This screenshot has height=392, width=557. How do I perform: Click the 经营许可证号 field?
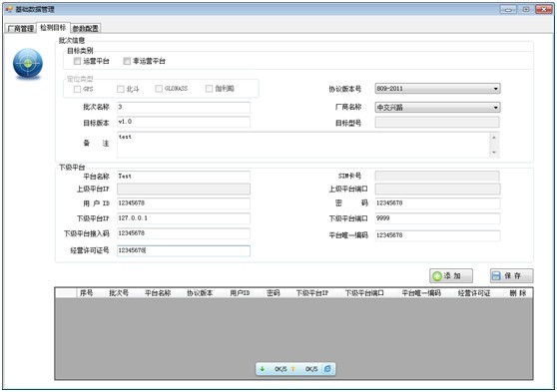click(184, 250)
